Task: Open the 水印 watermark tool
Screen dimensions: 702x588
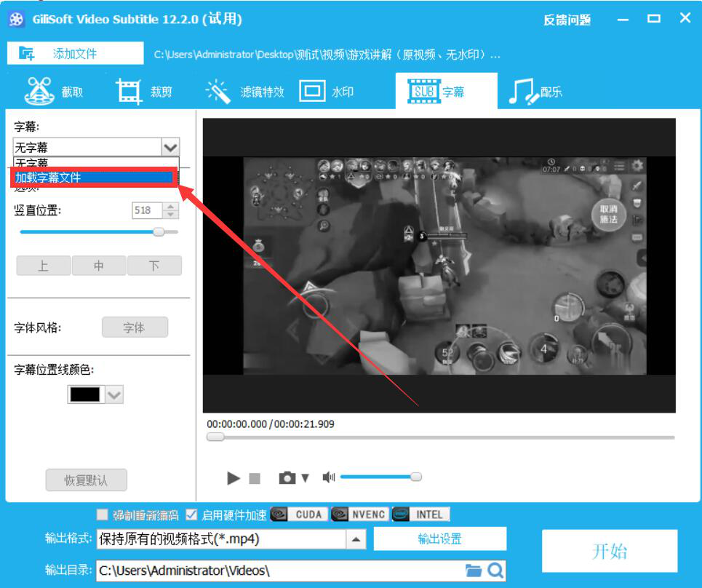Action: [x=327, y=92]
